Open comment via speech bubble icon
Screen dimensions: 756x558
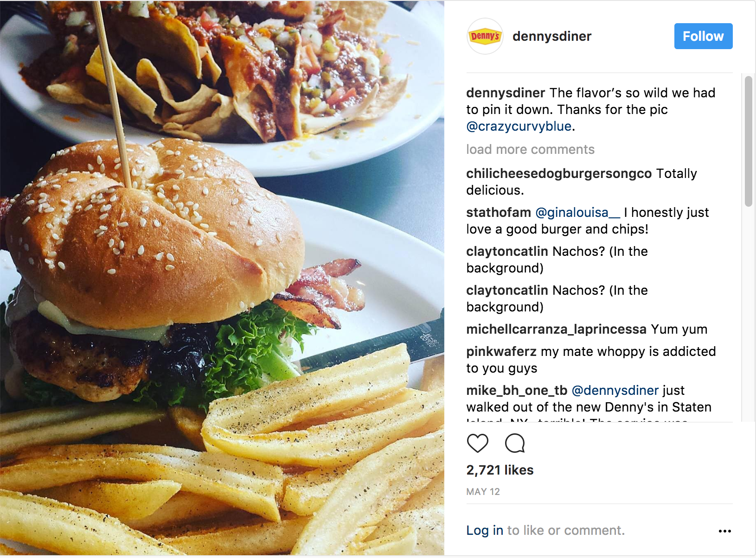515,443
